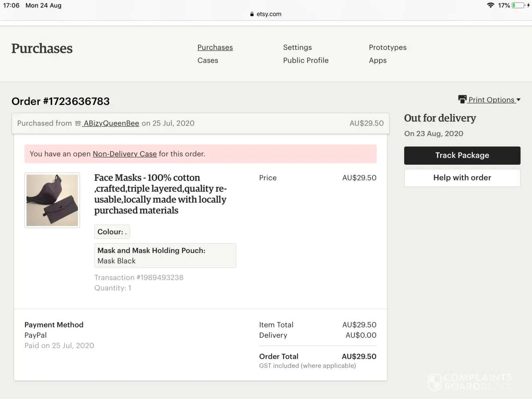Viewport: 532px width, 399px height.
Task: Open the Purchases navigation link
Action: tap(215, 47)
